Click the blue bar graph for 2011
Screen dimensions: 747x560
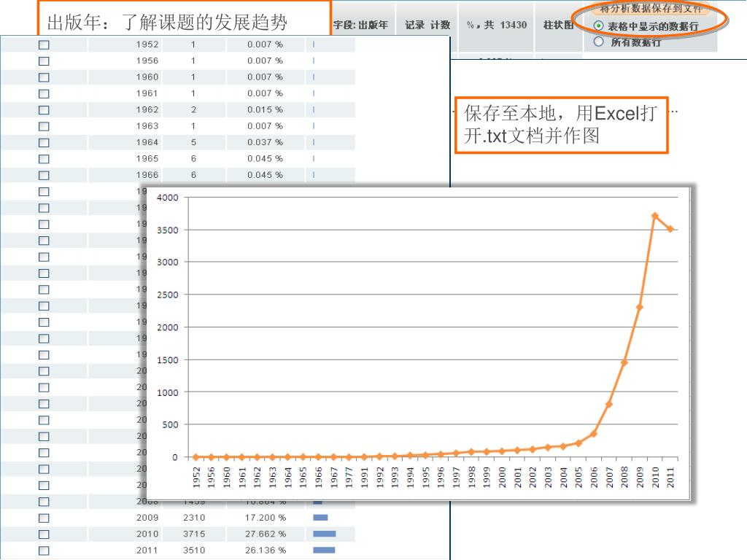tap(324, 550)
